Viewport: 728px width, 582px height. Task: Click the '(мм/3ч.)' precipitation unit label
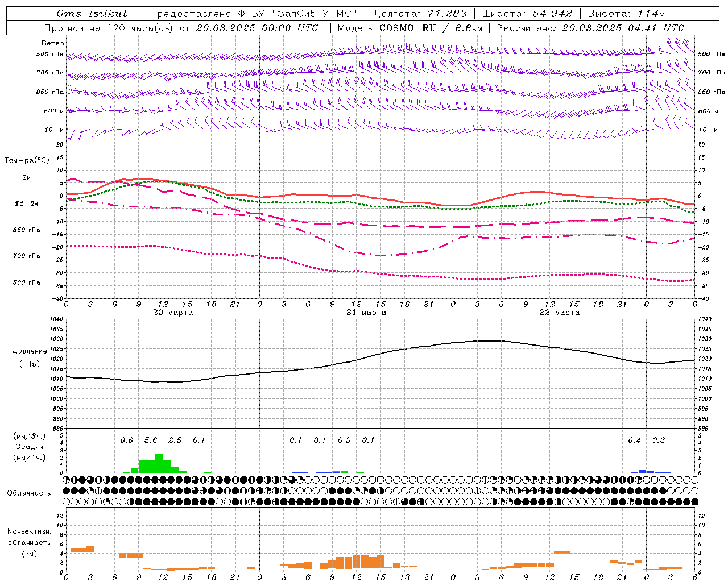coord(30,436)
